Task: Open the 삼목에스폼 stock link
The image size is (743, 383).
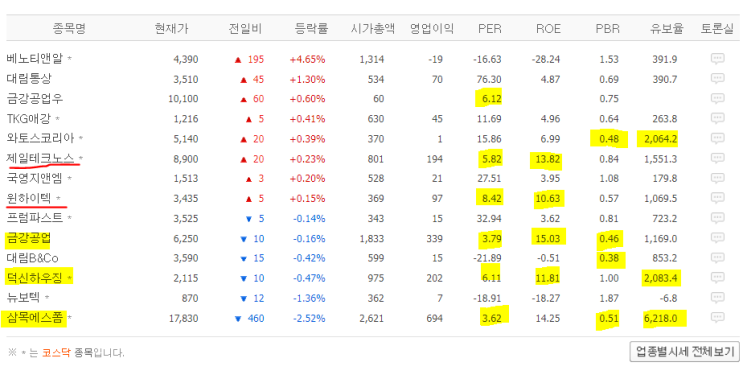Action: click(35, 318)
